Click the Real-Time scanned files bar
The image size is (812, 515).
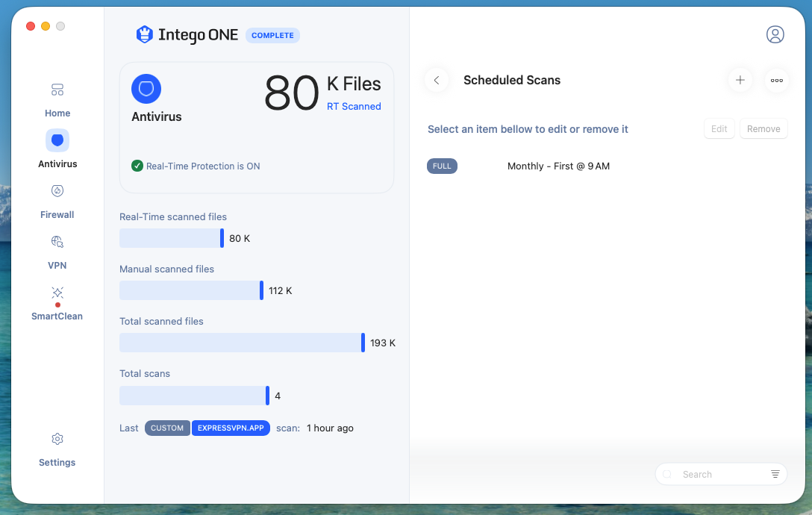(172, 238)
